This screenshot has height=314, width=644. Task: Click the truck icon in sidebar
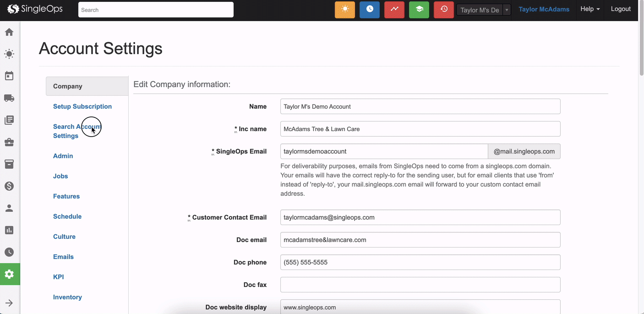(9, 98)
